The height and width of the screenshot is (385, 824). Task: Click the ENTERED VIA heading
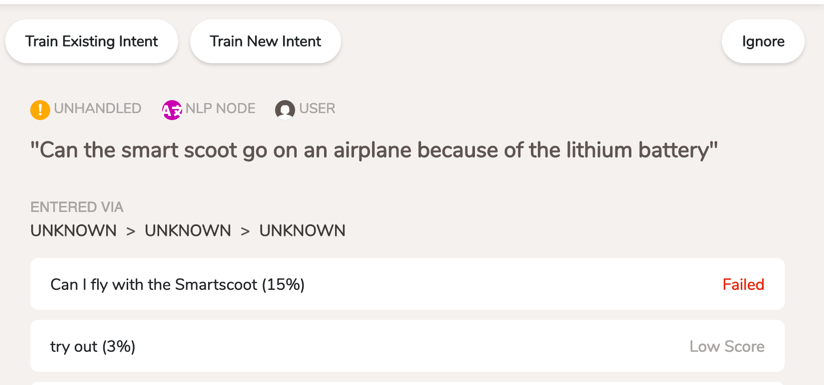point(77,207)
